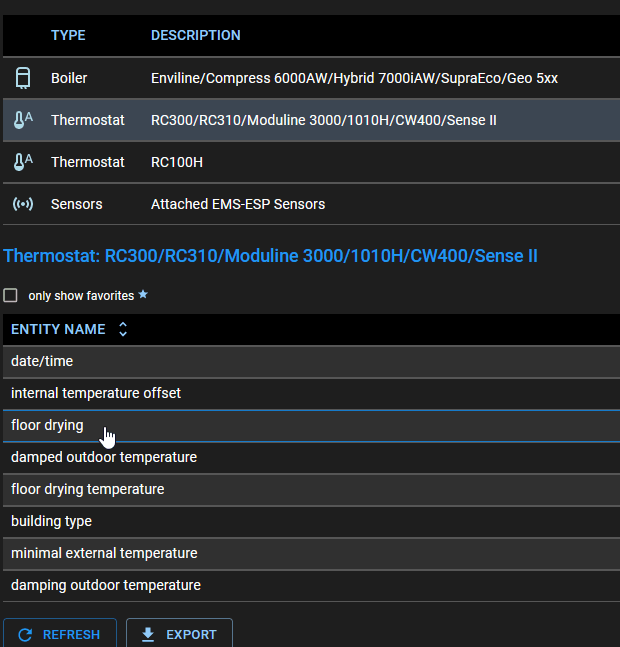Screen dimensions: 620x647
Task: Click the RC300 thermostat icon
Action: (22, 120)
